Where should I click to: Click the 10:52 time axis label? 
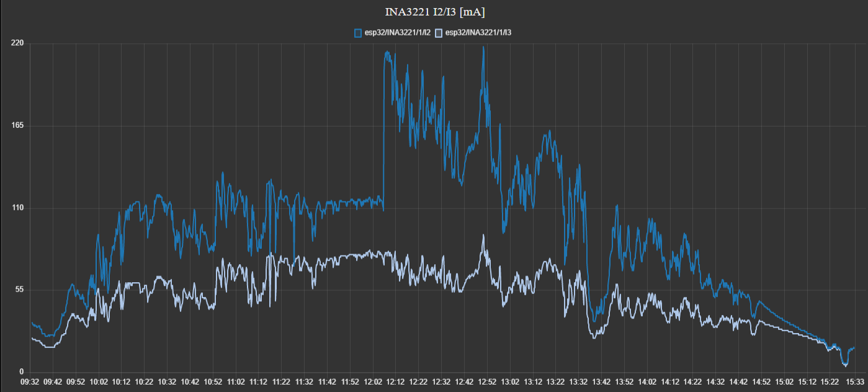pos(213,383)
